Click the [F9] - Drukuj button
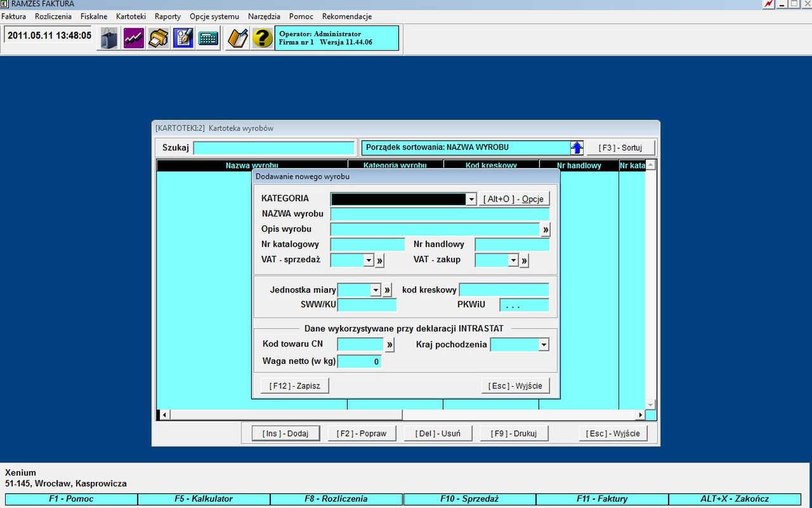This screenshot has width=812, height=508. tap(514, 434)
